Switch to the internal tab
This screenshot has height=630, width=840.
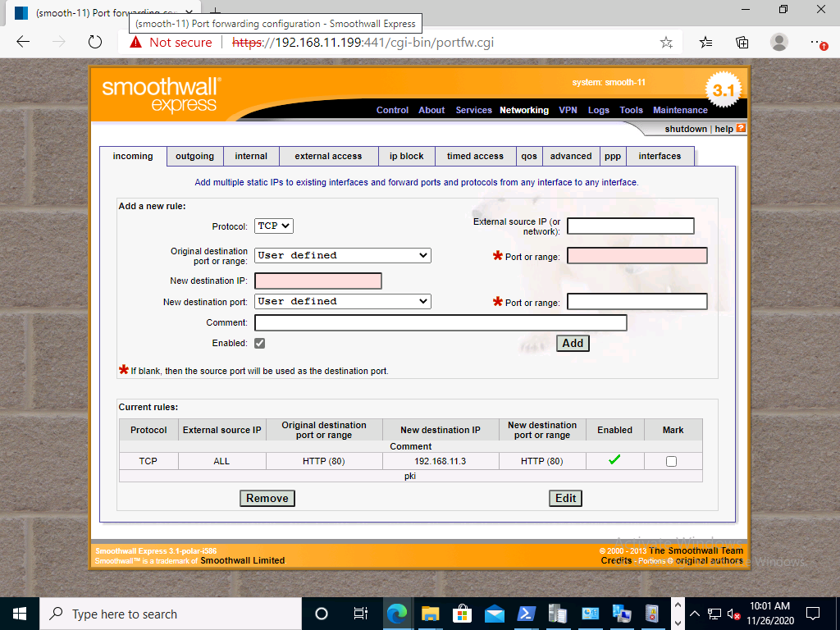coord(251,156)
